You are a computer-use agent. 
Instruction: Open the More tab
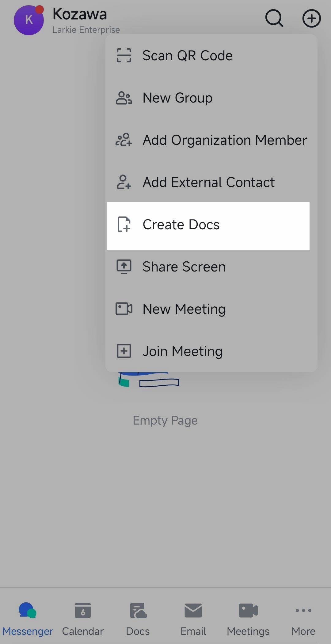coord(303,618)
